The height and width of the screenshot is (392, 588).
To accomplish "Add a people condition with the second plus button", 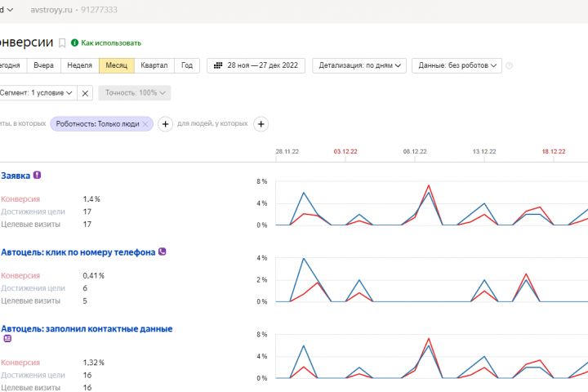I will 261,124.
